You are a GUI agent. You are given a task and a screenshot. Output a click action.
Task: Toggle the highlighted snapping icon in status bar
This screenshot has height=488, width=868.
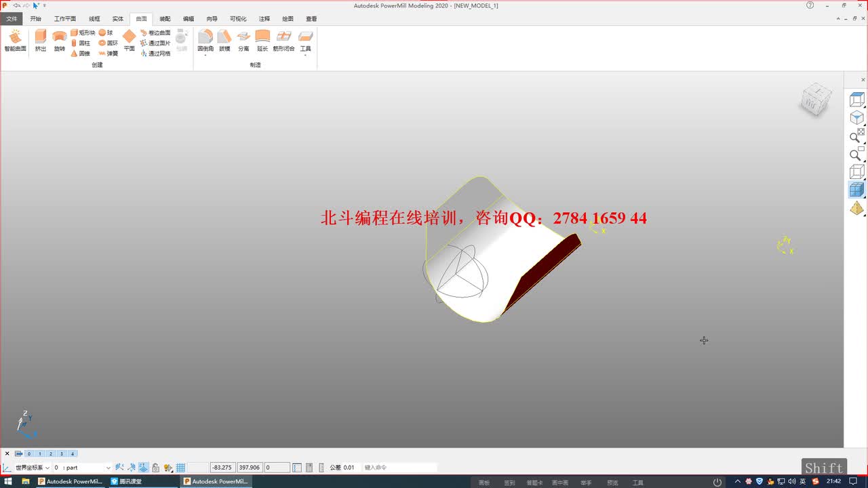point(144,468)
